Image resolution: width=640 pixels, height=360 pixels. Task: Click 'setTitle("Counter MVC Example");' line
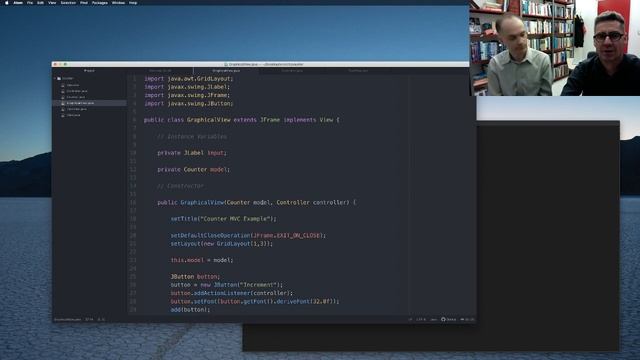(223, 219)
